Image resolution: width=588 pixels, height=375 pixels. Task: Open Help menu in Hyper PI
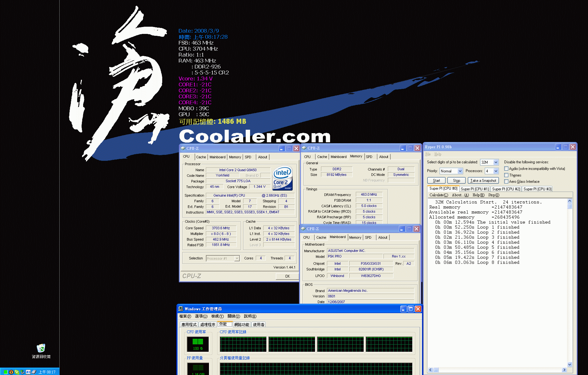click(438, 154)
